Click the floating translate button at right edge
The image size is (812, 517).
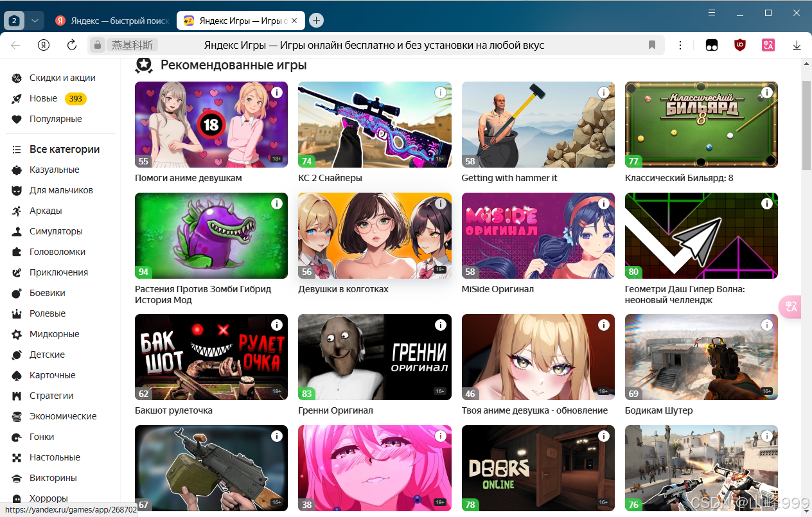click(791, 307)
